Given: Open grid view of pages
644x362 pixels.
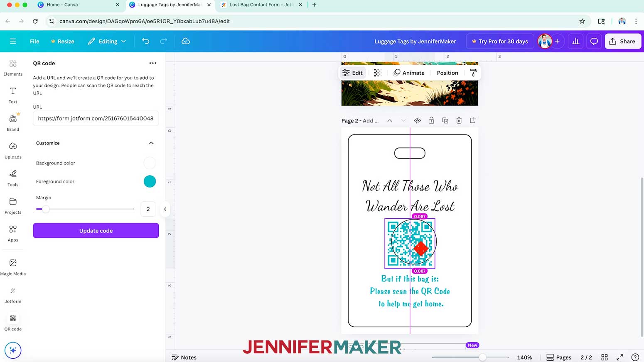Looking at the screenshot, I should point(605,357).
